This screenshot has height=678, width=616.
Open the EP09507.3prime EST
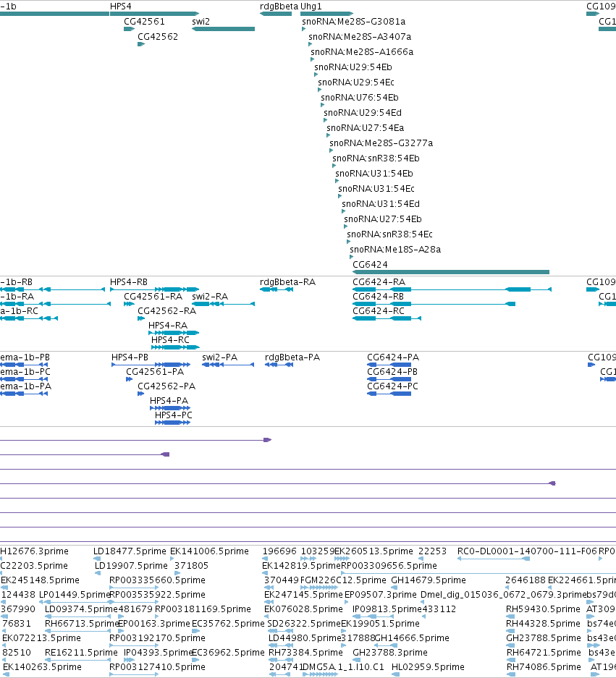click(347, 602)
